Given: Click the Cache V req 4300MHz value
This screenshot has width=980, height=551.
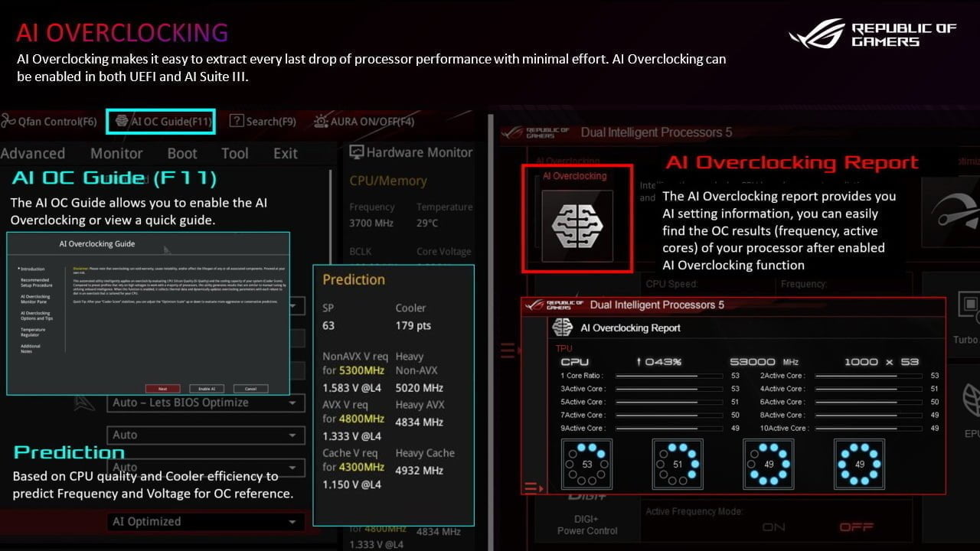Looking at the screenshot, I should pos(361,467).
